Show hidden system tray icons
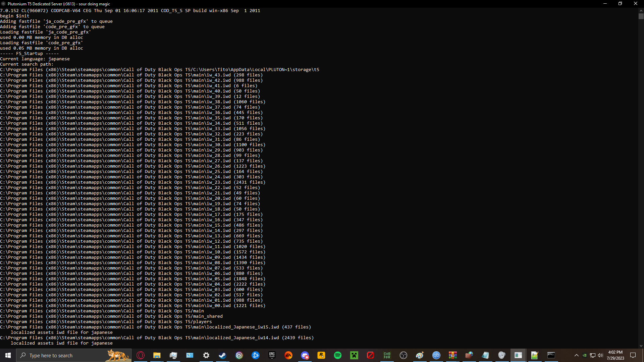 pos(577,355)
